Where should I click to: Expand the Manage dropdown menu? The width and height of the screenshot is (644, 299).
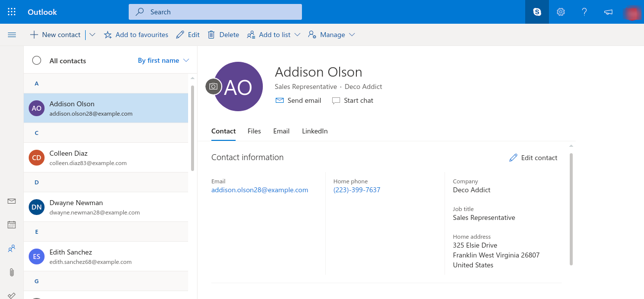332,35
